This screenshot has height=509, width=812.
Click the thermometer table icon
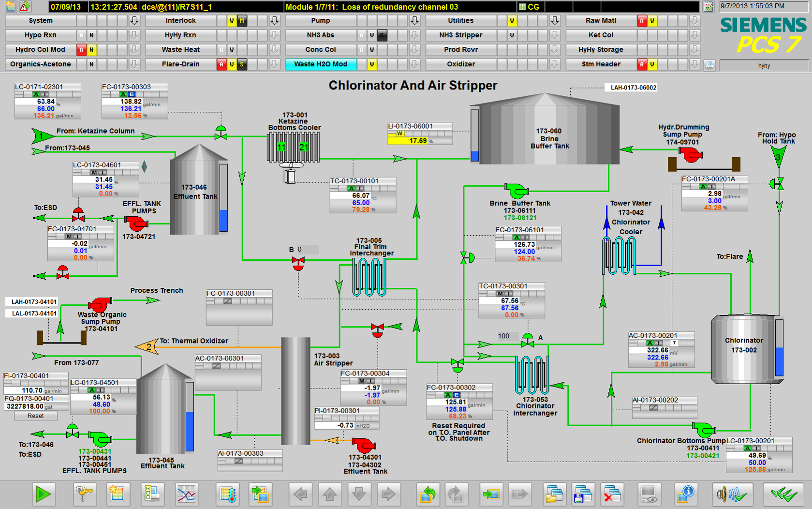tap(228, 494)
